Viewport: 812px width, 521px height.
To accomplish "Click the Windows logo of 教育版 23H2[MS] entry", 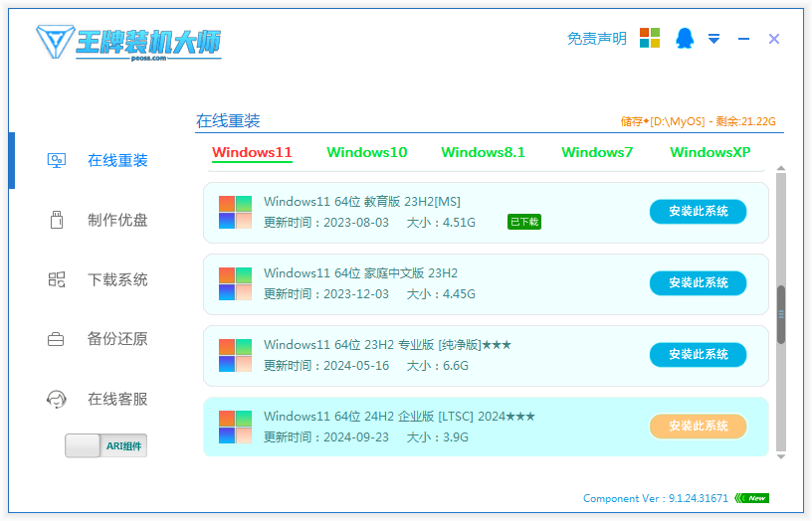I will click(x=235, y=212).
